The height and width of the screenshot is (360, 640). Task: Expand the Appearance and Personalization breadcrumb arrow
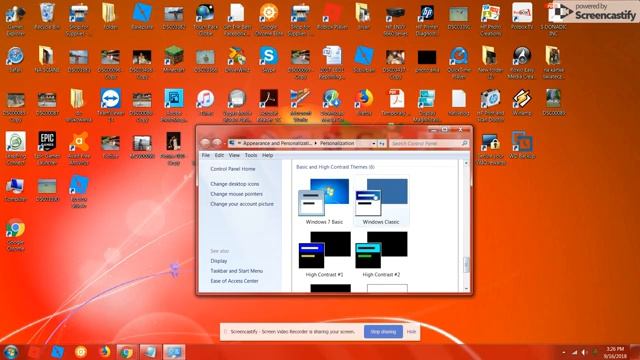click(316, 144)
